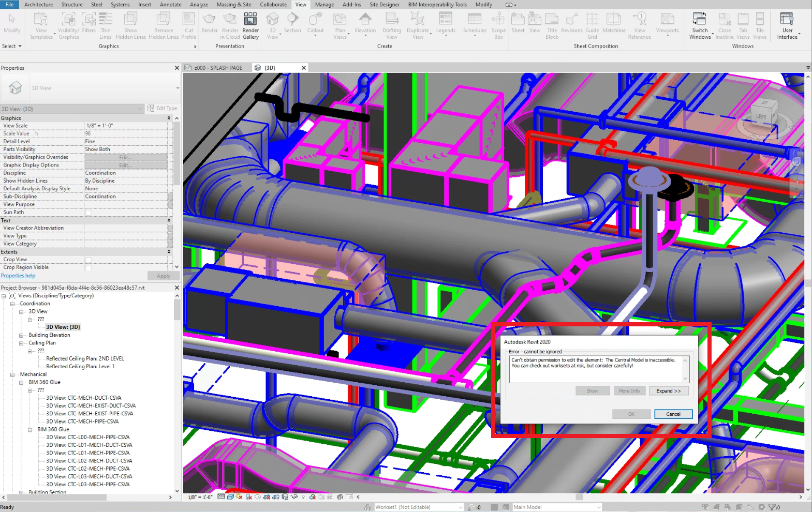812x512 pixels.
Task: Switch to the Systems ribbon tab
Action: pyautogui.click(x=120, y=5)
